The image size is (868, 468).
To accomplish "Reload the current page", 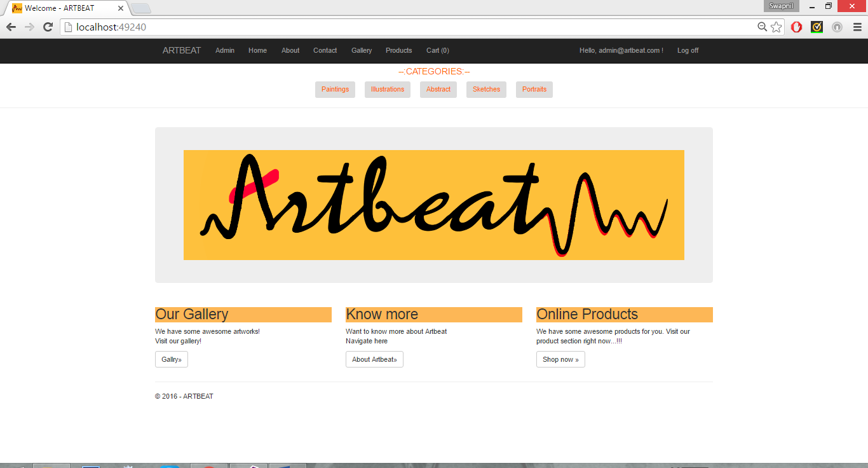I will [x=48, y=27].
